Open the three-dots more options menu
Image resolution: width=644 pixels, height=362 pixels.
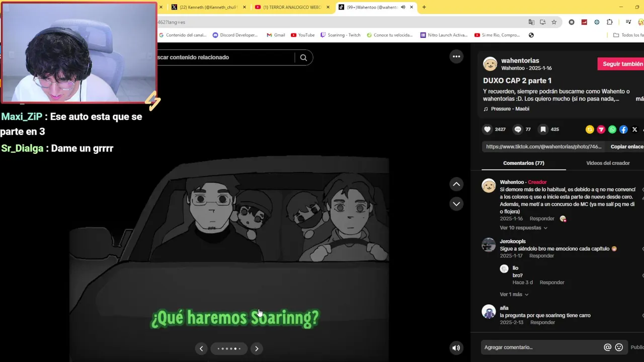pyautogui.click(x=456, y=56)
